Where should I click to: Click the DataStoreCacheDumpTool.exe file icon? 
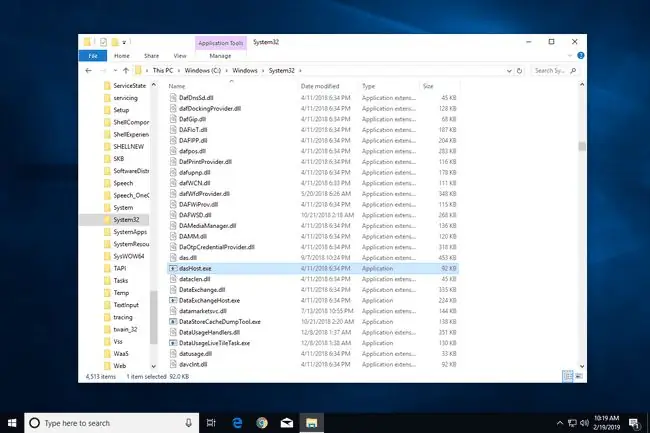173,322
